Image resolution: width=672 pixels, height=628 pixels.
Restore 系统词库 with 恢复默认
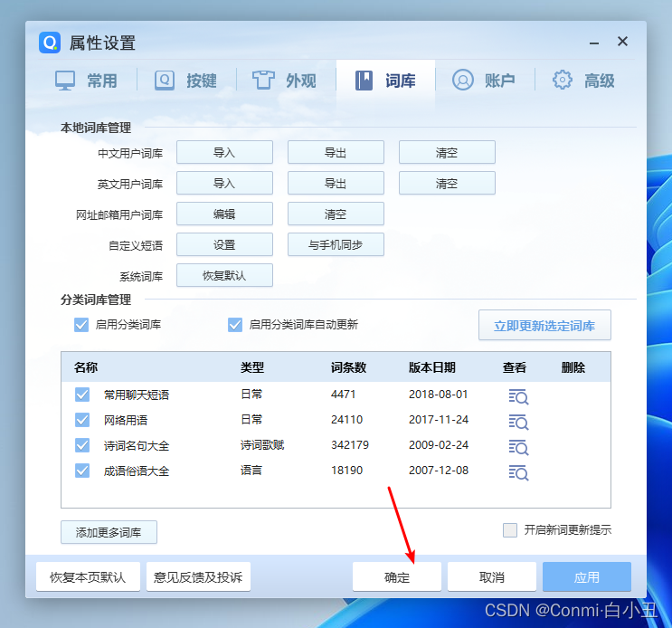pyautogui.click(x=224, y=275)
